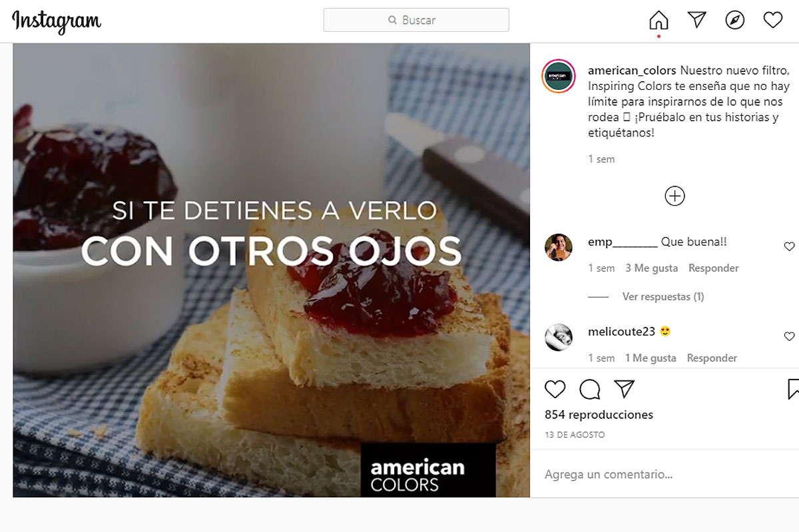
Task: View 3 Me gusta on first comment
Action: pos(651,268)
